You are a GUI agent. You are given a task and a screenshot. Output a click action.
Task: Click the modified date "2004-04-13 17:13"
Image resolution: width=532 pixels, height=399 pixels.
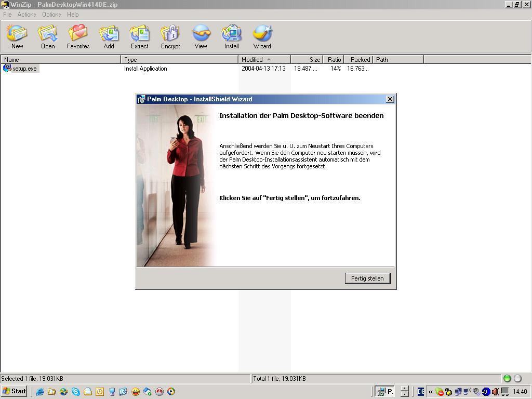tap(263, 69)
